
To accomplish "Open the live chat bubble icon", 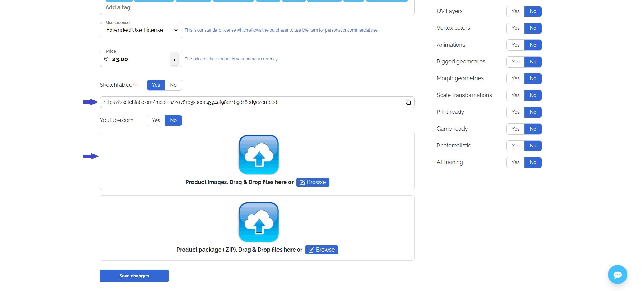I will click(617, 275).
